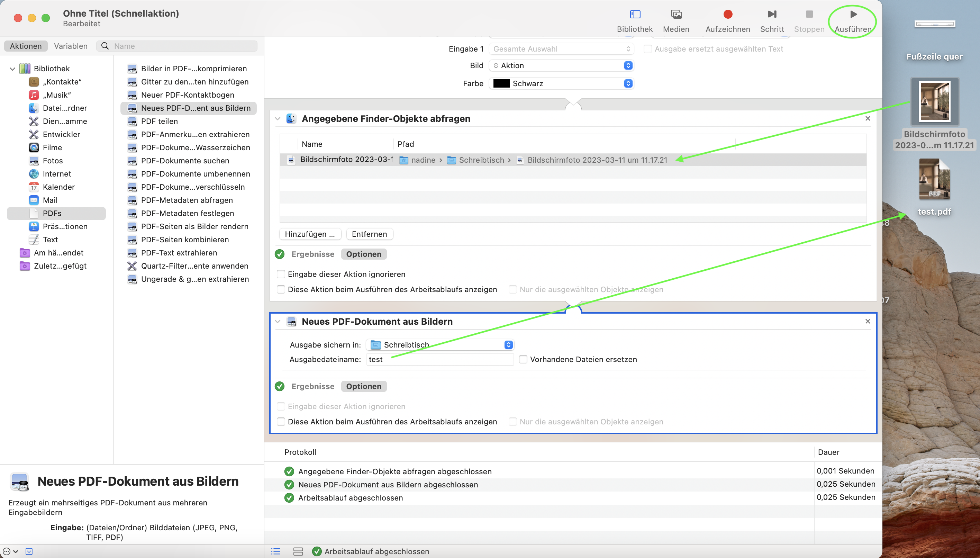Click the Schritt step icon
The image size is (980, 558).
[x=772, y=15]
